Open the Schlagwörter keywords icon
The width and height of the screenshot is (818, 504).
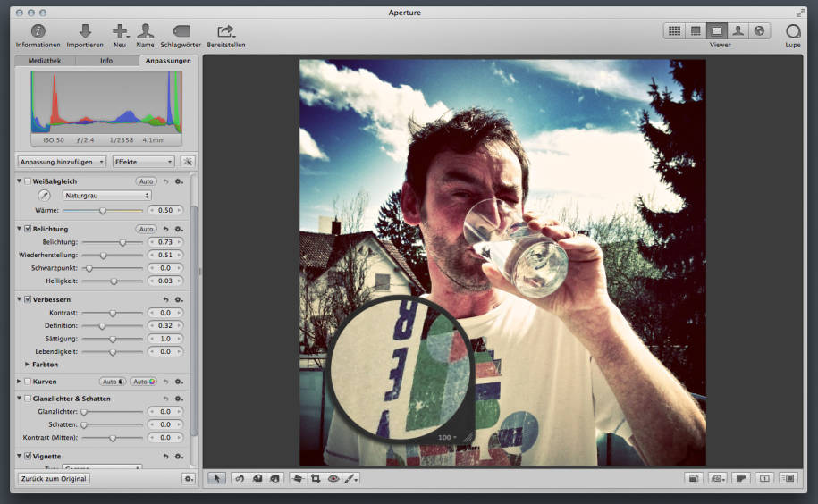[x=181, y=31]
